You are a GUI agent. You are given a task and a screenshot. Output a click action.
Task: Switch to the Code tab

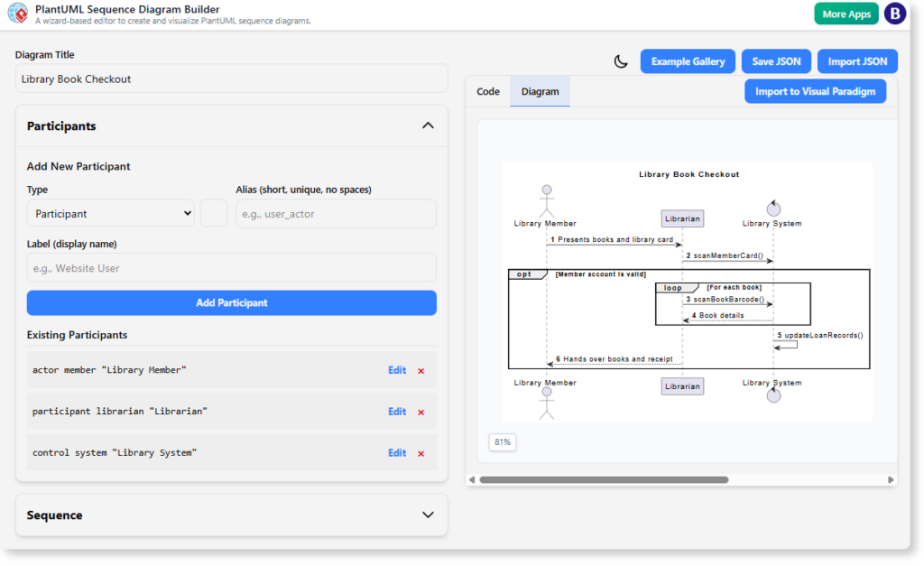click(x=488, y=91)
